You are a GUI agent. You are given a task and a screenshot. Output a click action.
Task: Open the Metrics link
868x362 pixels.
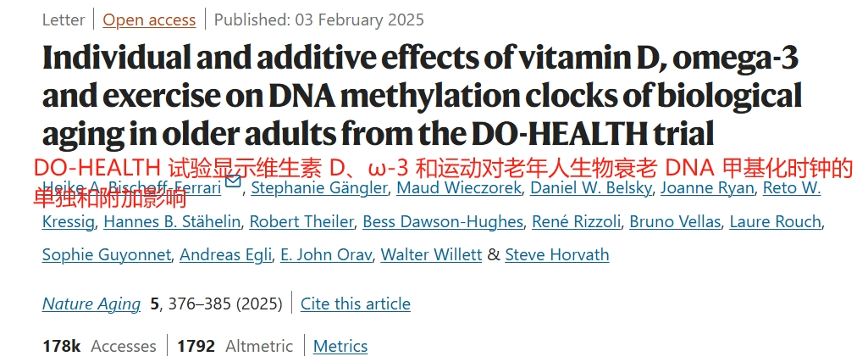pyautogui.click(x=340, y=346)
